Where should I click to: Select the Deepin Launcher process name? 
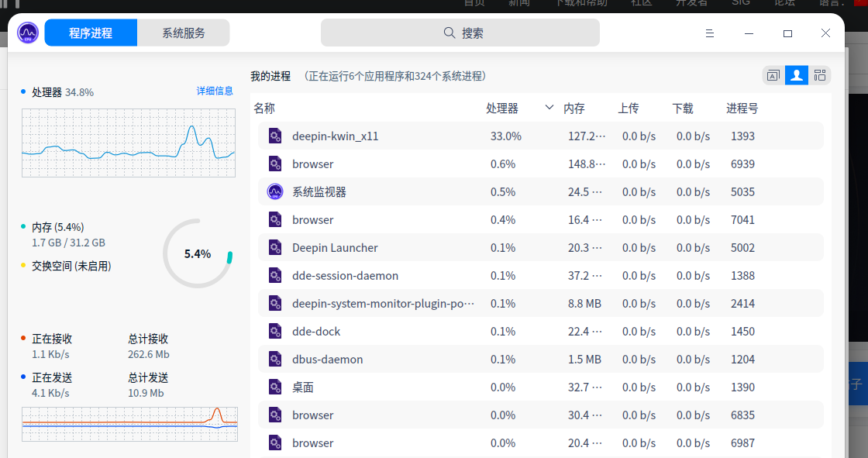335,247
